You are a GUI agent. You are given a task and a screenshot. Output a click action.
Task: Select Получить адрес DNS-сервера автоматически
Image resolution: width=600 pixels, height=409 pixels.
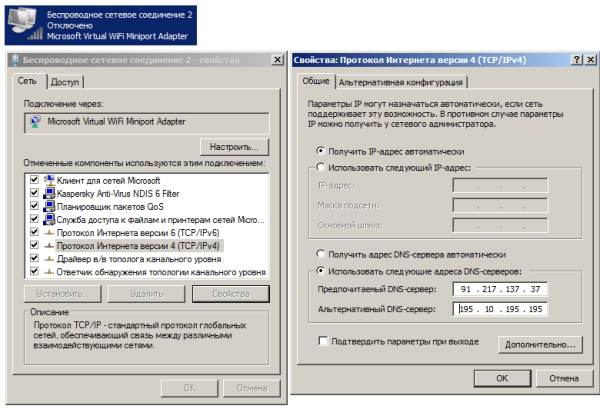click(x=320, y=254)
